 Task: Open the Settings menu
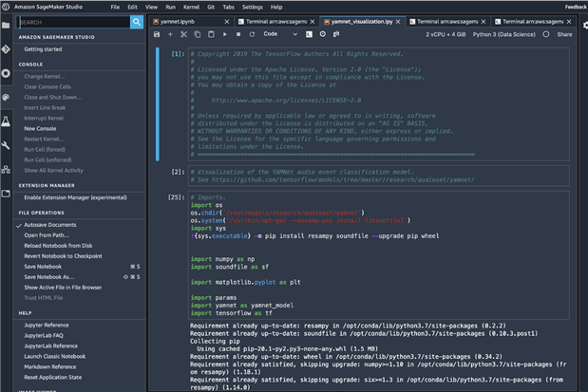pyautogui.click(x=253, y=7)
